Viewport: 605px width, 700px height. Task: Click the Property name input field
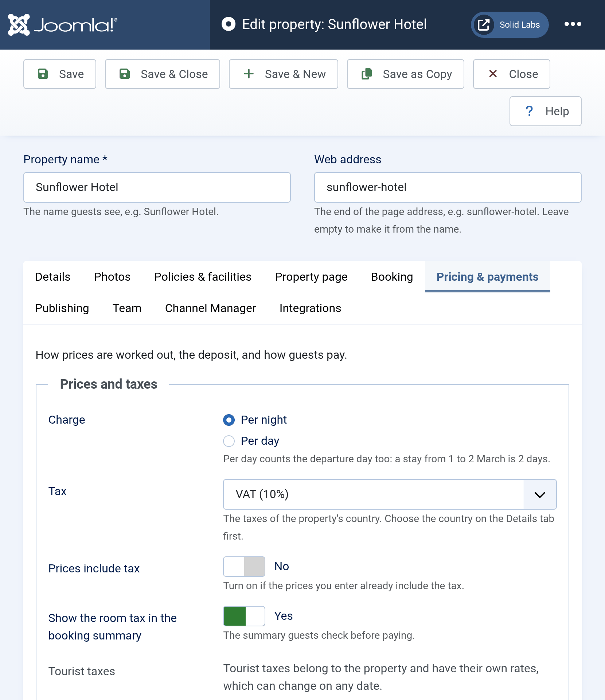(x=157, y=187)
